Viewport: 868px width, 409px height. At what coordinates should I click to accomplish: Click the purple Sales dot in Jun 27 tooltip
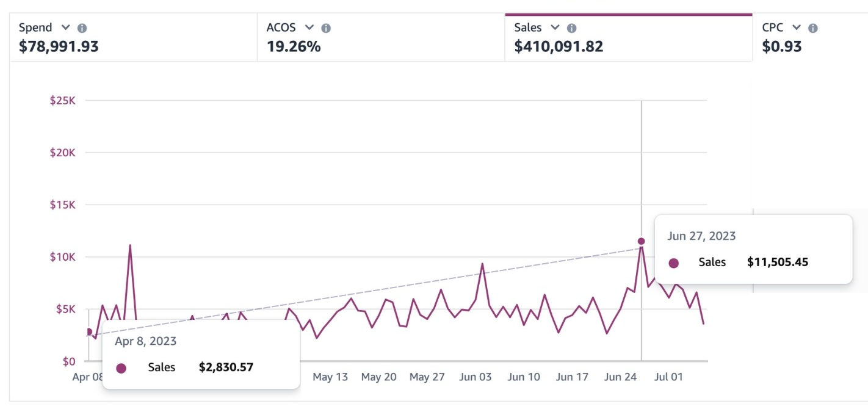pos(674,263)
